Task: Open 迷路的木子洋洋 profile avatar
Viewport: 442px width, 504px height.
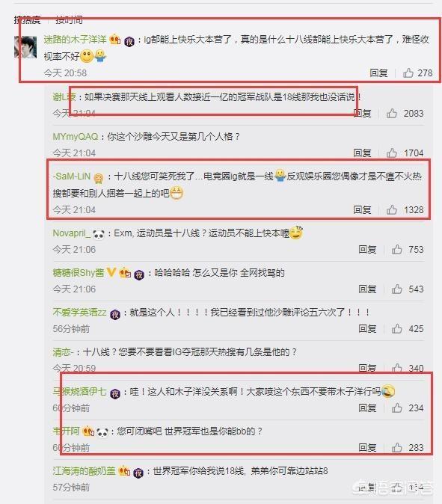Action: pyautogui.click(x=25, y=47)
